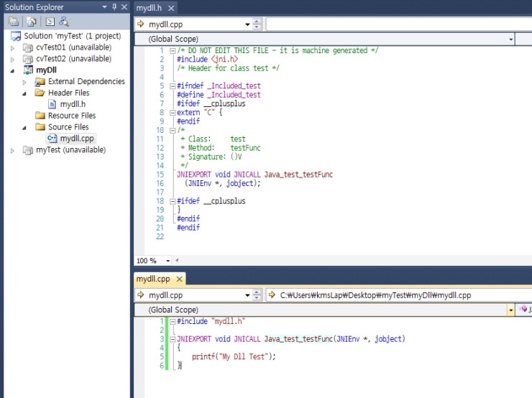Viewport: 532px width, 398px height.
Task: Close the mydll.cpp editor tab
Action: 180,279
